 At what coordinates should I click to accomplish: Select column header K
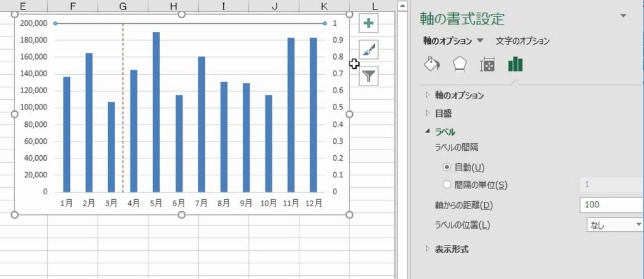coord(324,6)
